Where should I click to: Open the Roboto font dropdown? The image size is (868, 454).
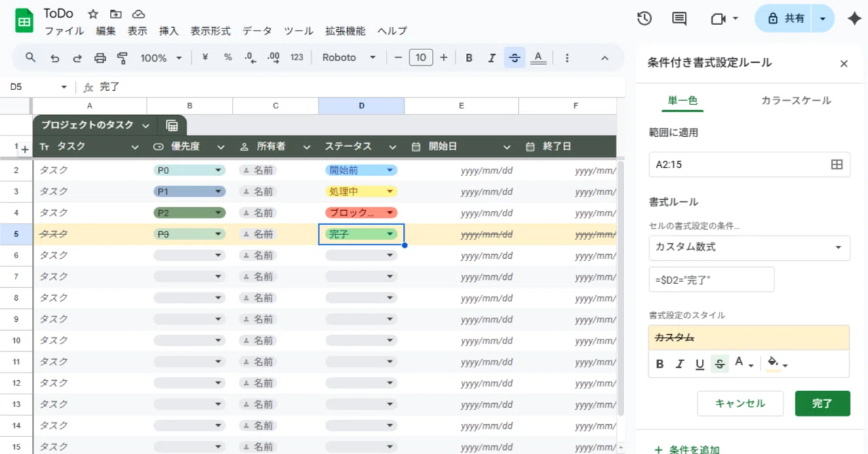pos(349,58)
